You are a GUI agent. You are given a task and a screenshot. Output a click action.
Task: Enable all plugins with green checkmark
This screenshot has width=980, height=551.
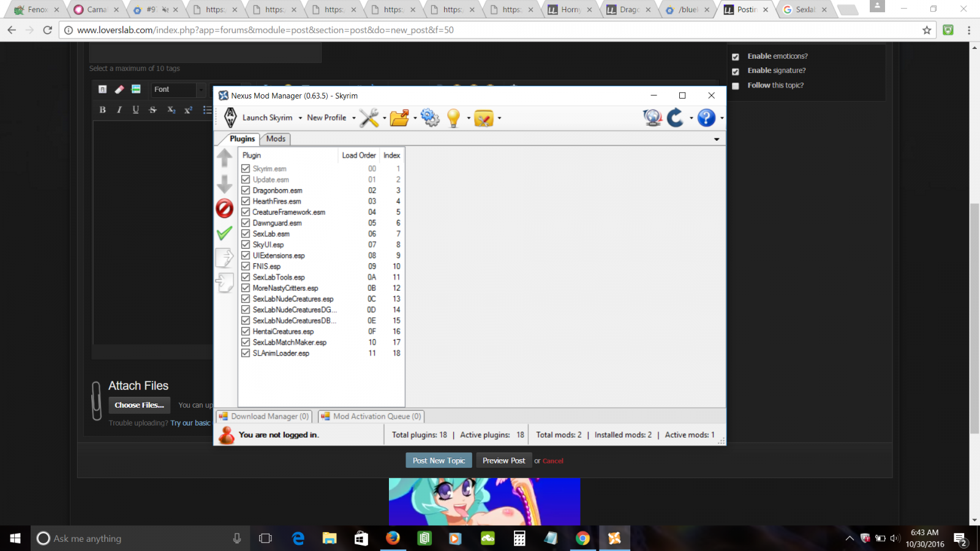[225, 233]
